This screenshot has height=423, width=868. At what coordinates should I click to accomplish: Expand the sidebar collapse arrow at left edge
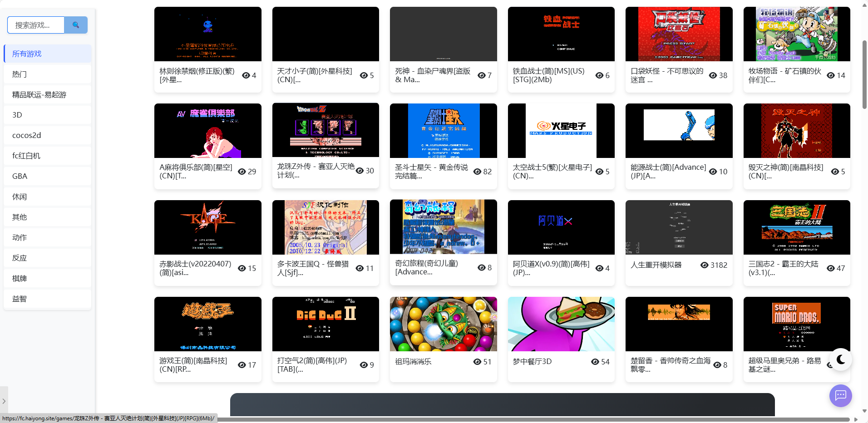click(4, 401)
